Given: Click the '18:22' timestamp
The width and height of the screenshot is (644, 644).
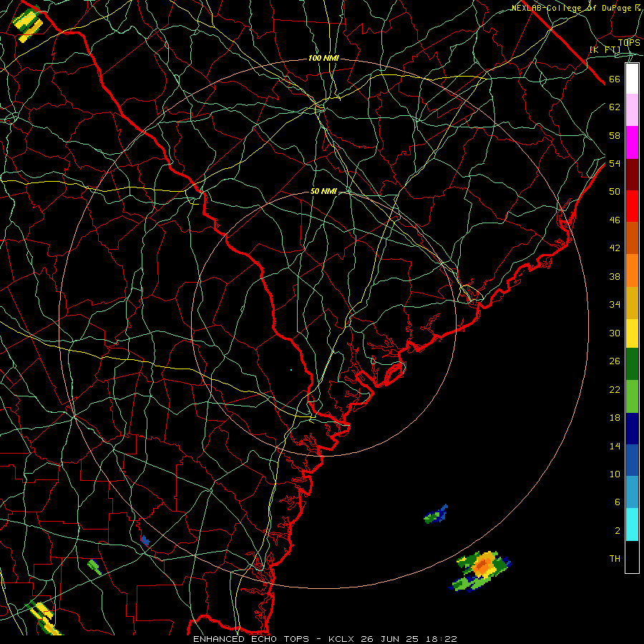Looking at the screenshot, I should (x=440, y=639).
